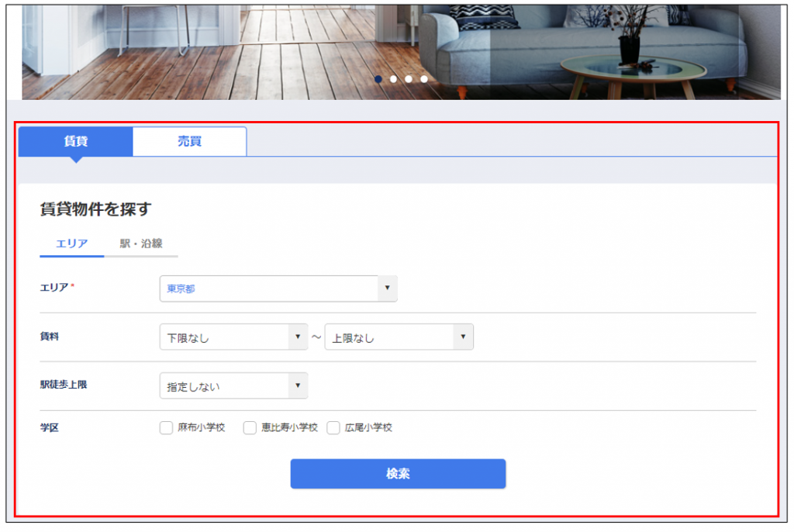Choose the エリア search sub-tab
794x532 pixels.
(x=71, y=244)
